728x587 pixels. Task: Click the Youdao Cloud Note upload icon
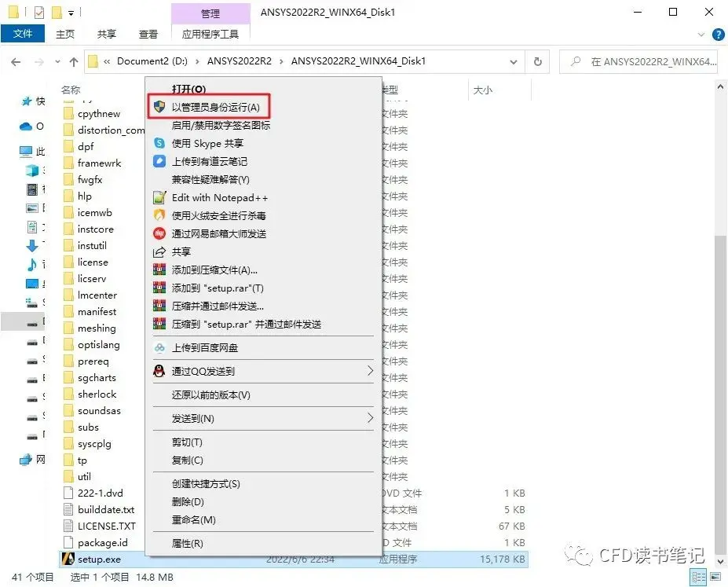click(x=159, y=161)
